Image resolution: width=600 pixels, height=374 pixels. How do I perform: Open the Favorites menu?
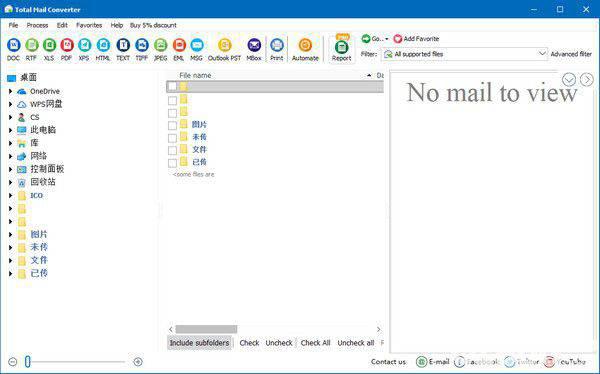pyautogui.click(x=89, y=25)
